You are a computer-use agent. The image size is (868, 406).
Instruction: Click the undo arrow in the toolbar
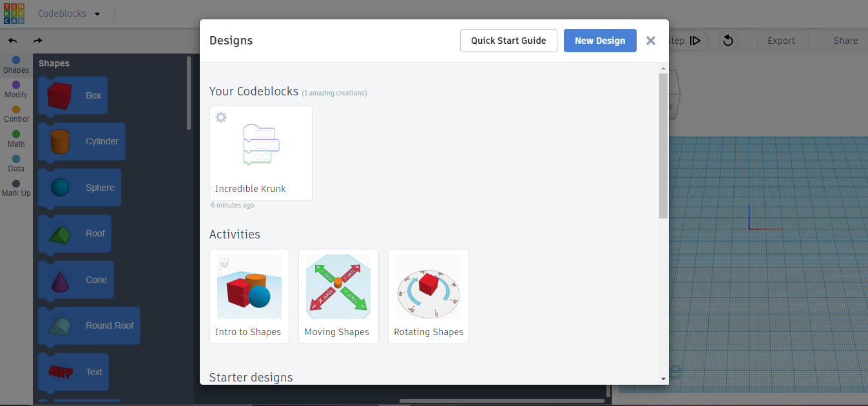pyautogui.click(x=12, y=40)
